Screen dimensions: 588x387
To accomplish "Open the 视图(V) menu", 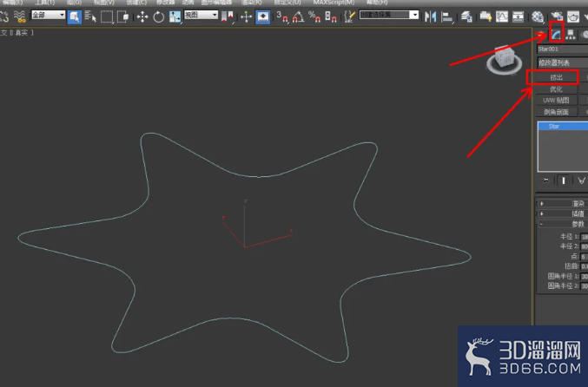I will tap(104, 3).
